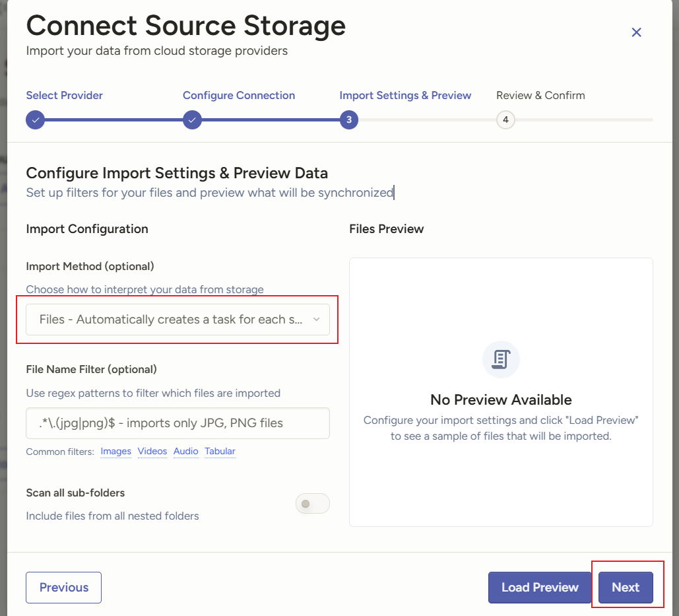Click the Select Provider checkmark step circle
The image size is (679, 616).
pyautogui.click(x=36, y=120)
